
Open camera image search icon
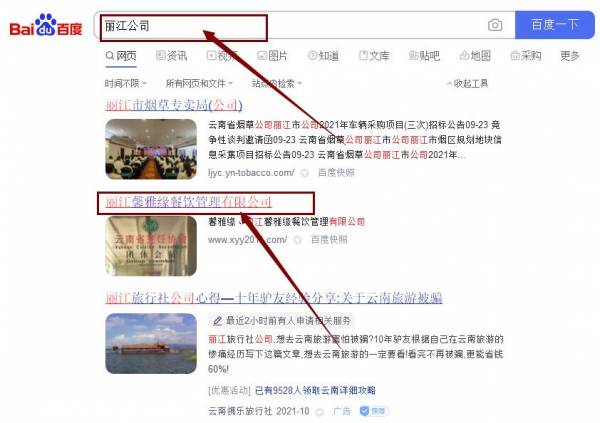[x=495, y=25]
